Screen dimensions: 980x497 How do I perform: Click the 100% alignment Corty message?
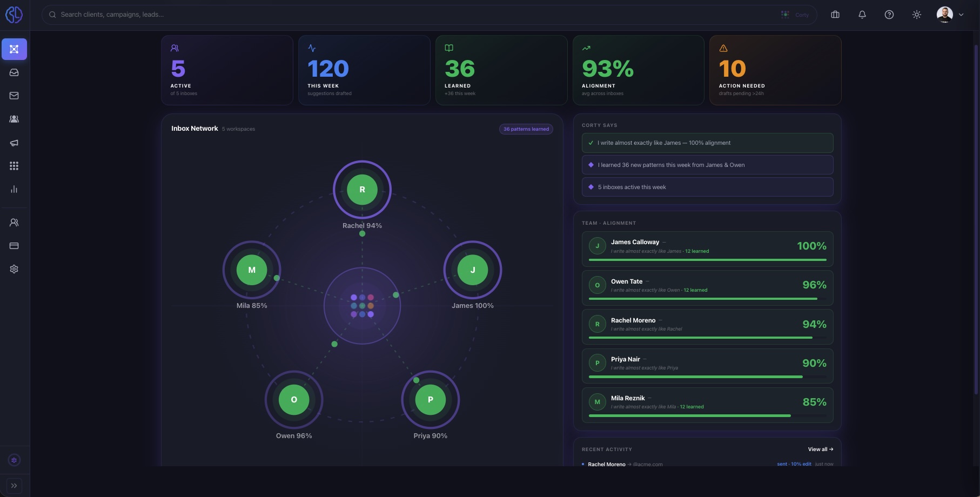(x=707, y=143)
